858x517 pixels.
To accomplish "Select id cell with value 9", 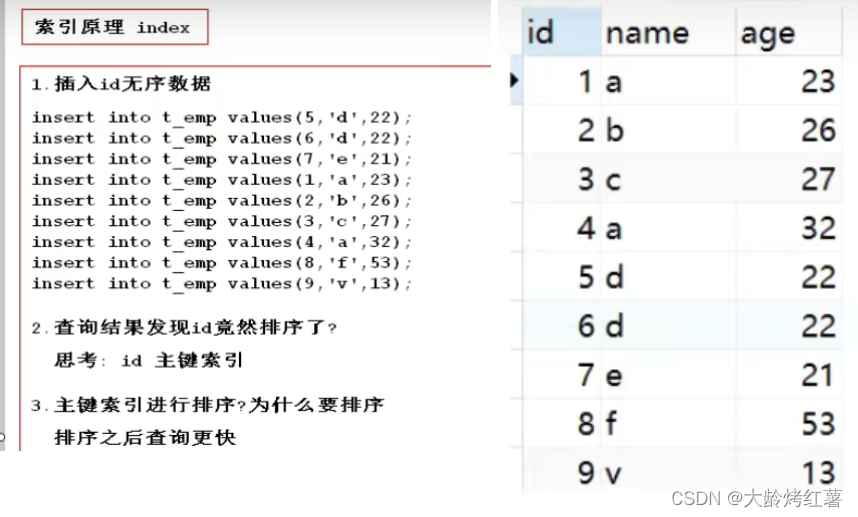I will point(562,472).
